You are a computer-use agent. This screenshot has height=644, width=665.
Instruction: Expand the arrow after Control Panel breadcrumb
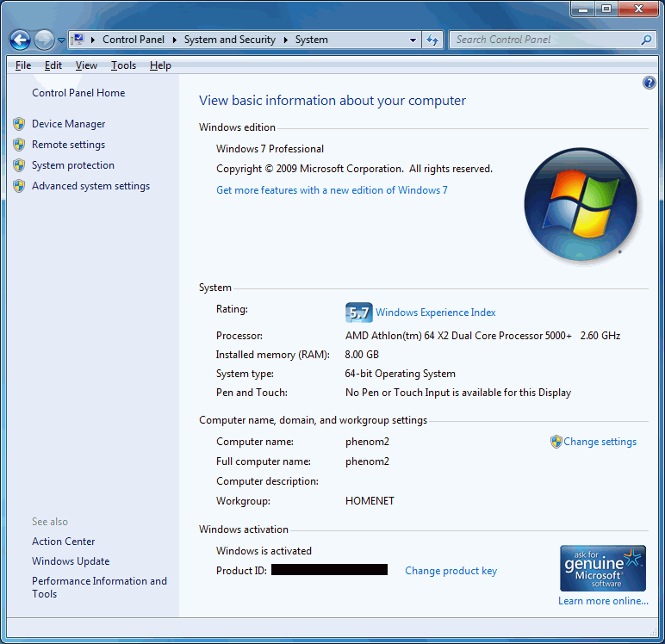[174, 40]
